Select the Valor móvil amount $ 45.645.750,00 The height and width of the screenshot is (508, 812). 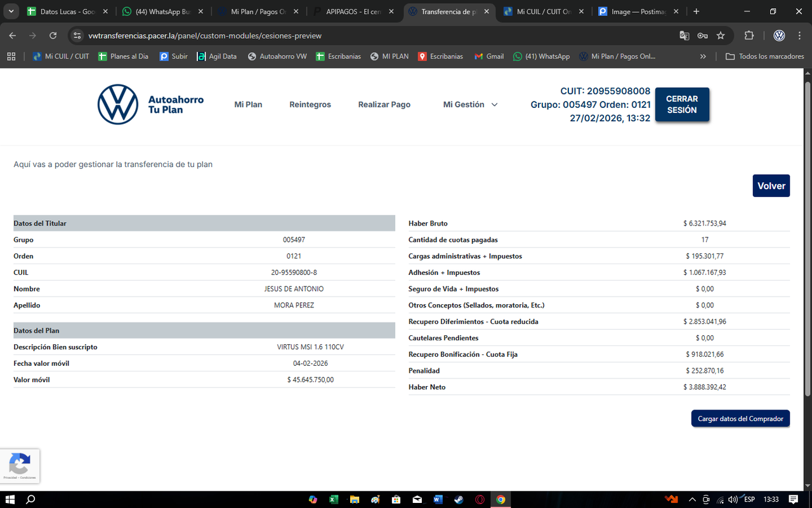pos(310,380)
